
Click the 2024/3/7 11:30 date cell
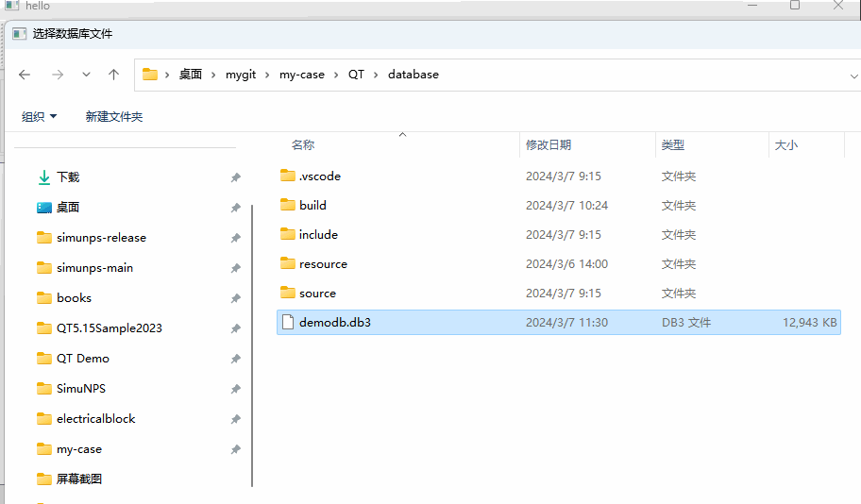(566, 323)
